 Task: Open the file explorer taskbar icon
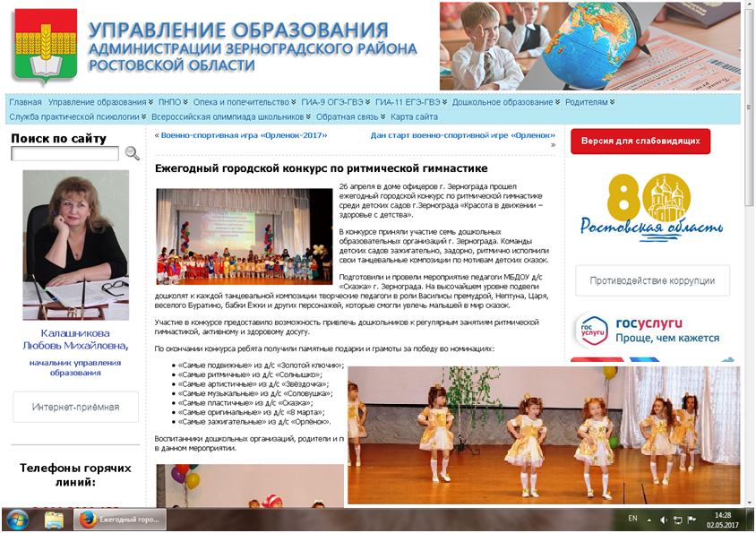(x=54, y=520)
